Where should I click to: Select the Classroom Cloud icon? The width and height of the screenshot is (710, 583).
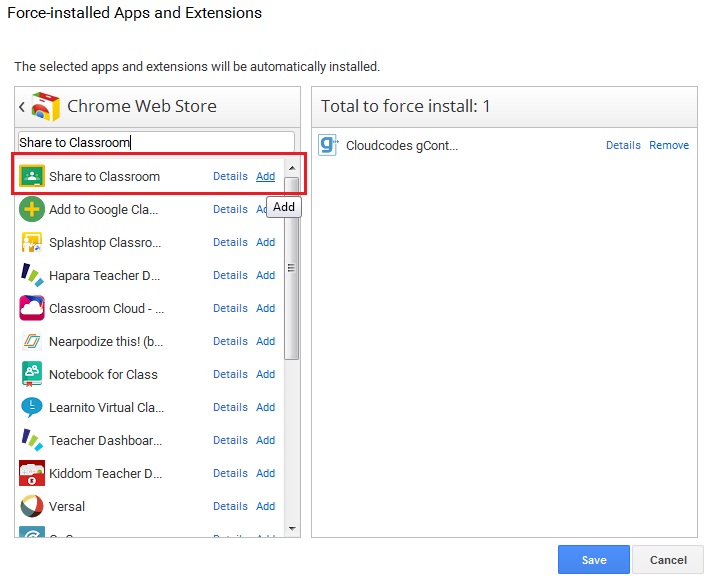pos(32,308)
